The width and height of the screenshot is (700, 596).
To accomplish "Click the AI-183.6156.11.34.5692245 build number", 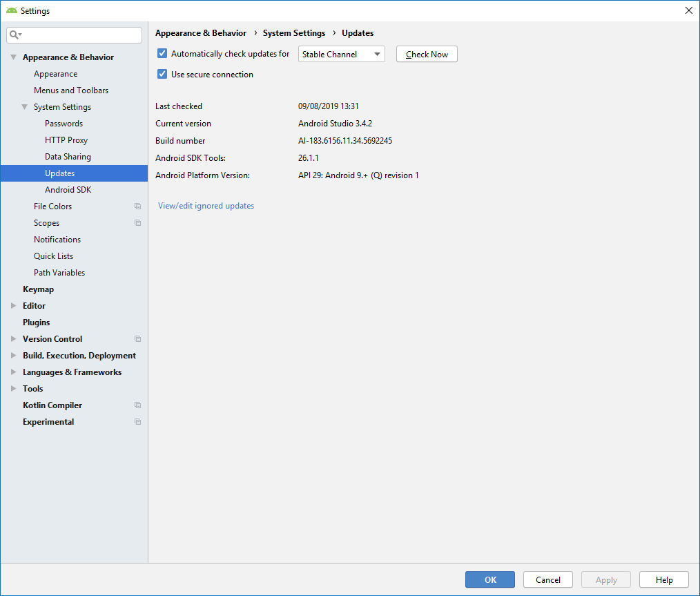I will coord(344,141).
